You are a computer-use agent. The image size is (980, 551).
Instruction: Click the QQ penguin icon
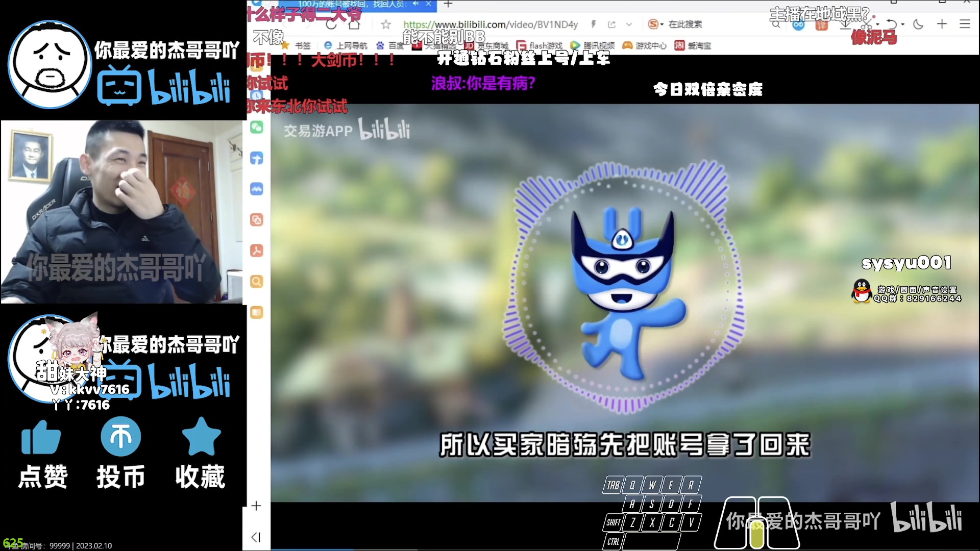pyautogui.click(x=862, y=291)
